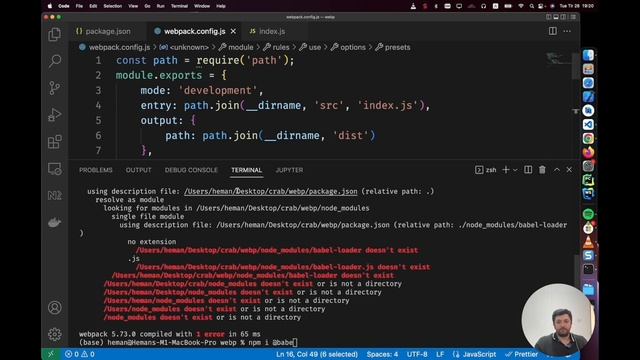
Task: Open Finder from the Dock
Action: tap(588, 56)
